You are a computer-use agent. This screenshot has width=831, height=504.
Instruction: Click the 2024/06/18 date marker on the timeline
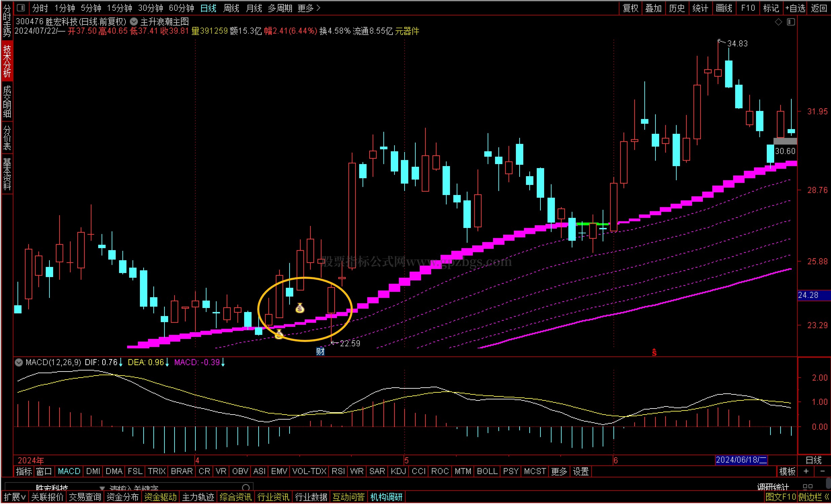pyautogui.click(x=741, y=460)
